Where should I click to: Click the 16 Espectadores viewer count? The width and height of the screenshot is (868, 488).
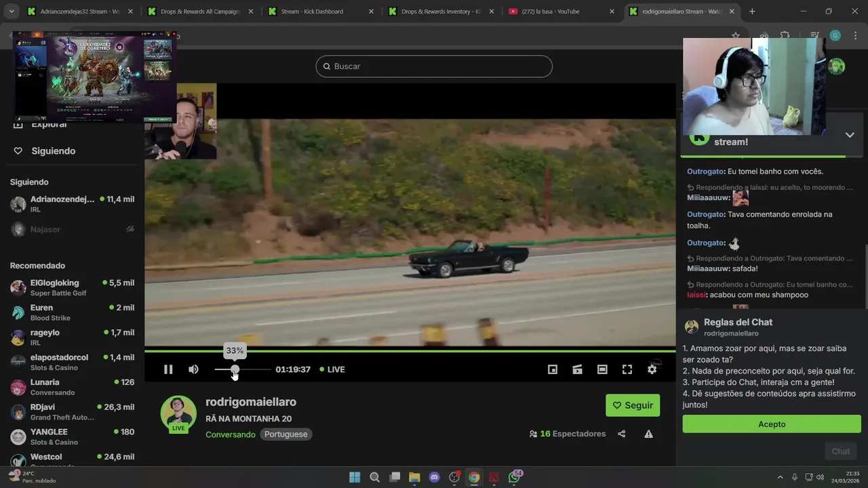pos(568,434)
